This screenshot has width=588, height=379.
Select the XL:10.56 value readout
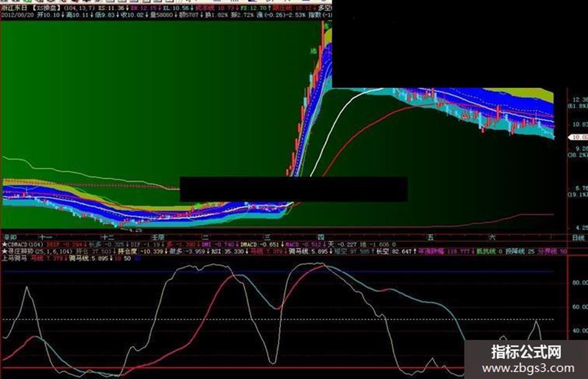coord(177,7)
